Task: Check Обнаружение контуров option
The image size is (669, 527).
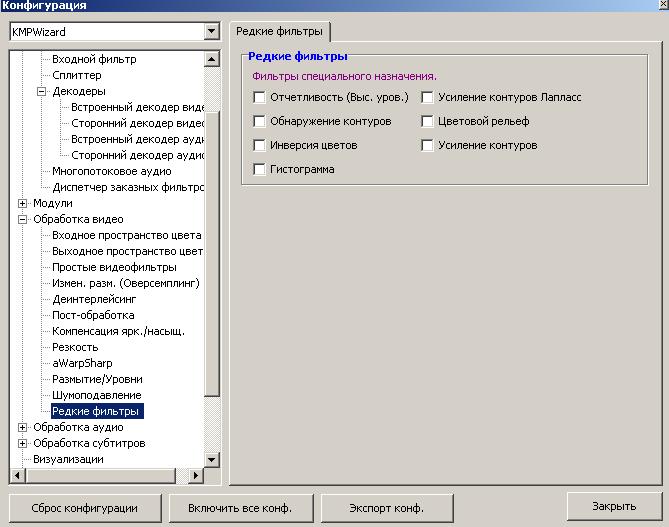Action: [260, 122]
